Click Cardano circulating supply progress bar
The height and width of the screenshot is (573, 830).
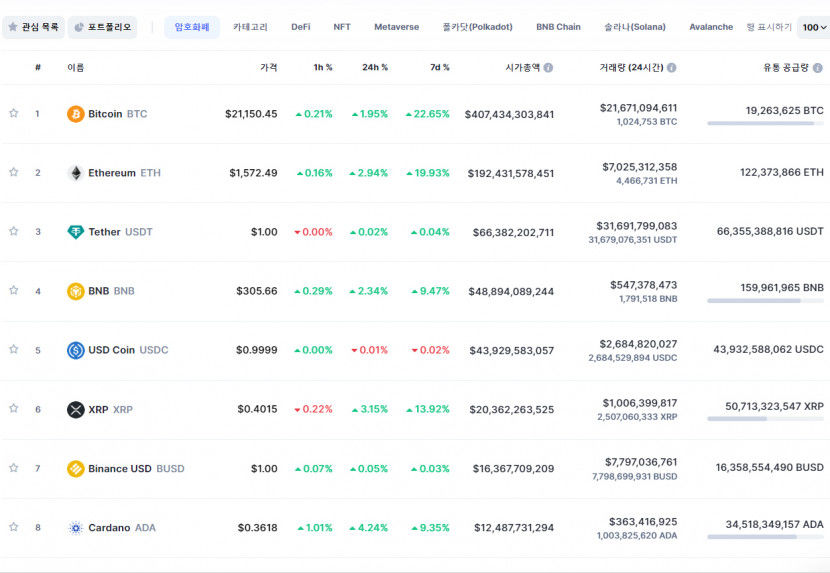coord(765,537)
